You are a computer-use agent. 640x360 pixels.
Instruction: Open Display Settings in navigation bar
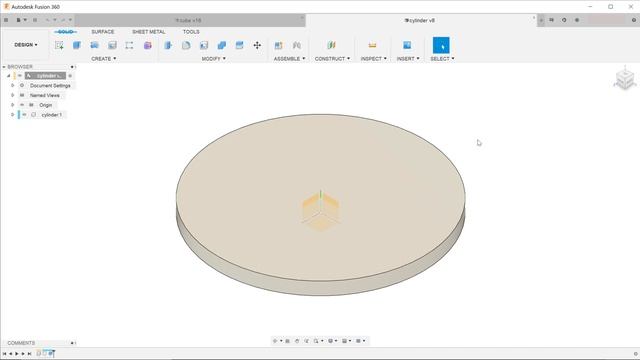pos(332,341)
